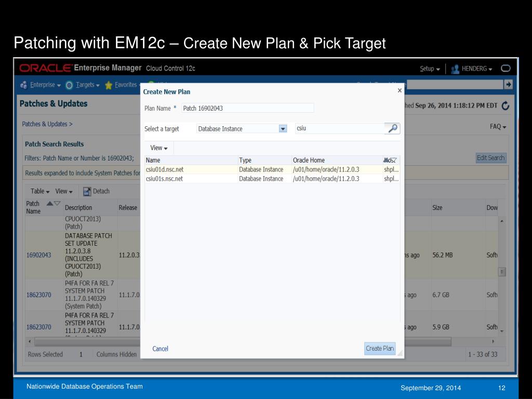This screenshot has height=399, width=532.
Task: Open the View dropdown in results toolbar
Action: (x=64, y=191)
